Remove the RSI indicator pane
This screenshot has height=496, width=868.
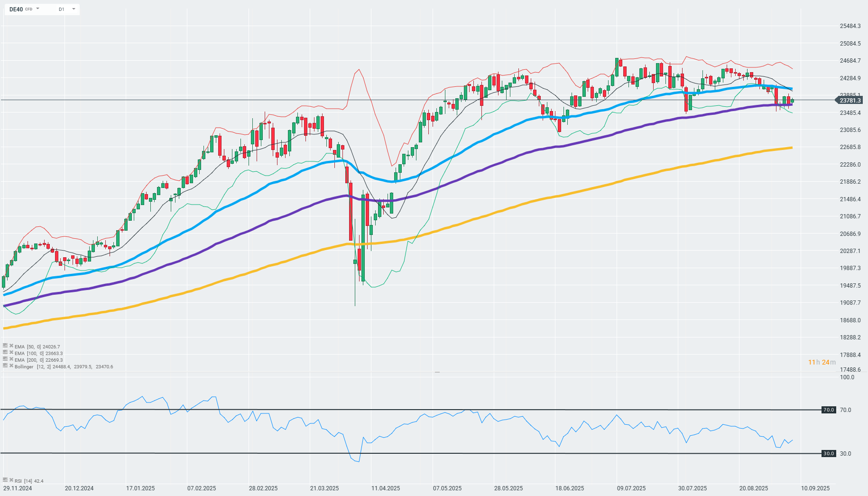[11, 480]
